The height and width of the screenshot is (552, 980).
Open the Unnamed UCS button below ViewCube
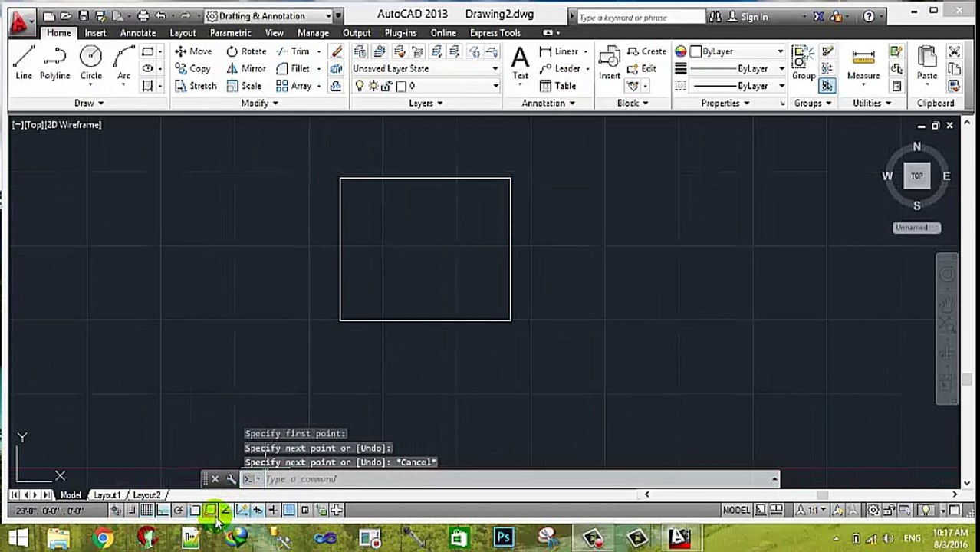[916, 228]
